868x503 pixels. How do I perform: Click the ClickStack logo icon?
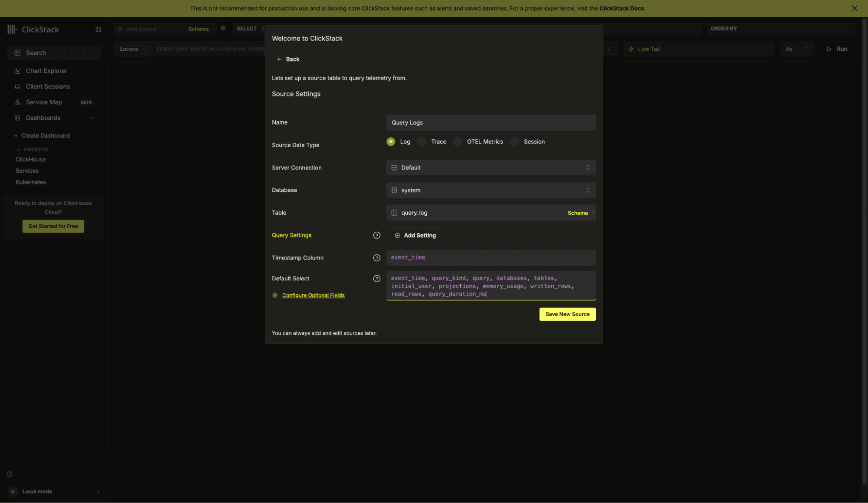pyautogui.click(x=12, y=30)
